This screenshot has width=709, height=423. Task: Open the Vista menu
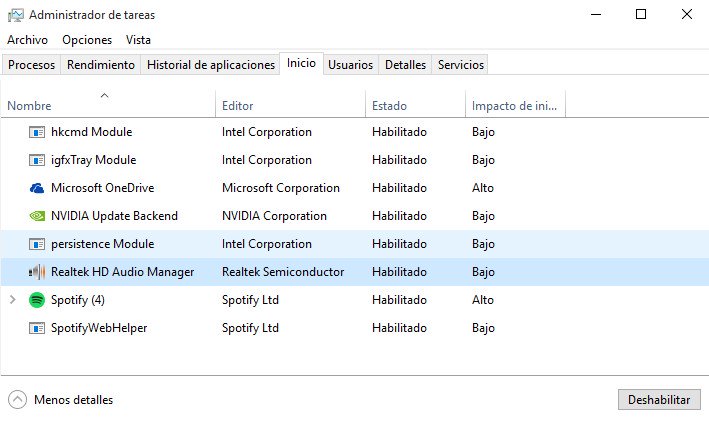click(x=138, y=40)
